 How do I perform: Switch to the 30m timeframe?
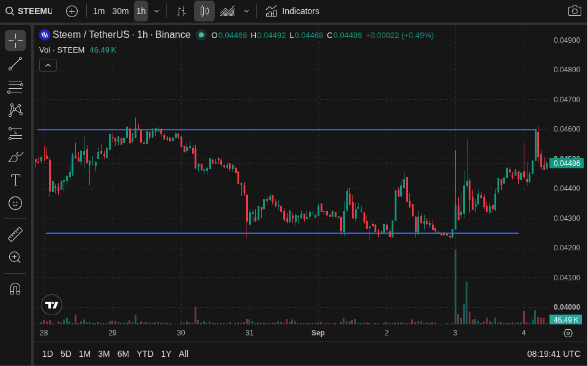pyautogui.click(x=121, y=11)
